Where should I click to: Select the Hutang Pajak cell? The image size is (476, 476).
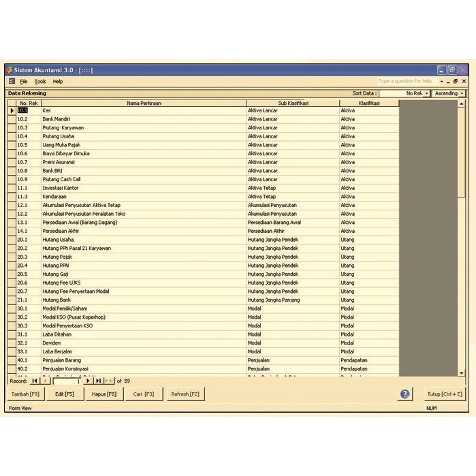click(x=144, y=257)
